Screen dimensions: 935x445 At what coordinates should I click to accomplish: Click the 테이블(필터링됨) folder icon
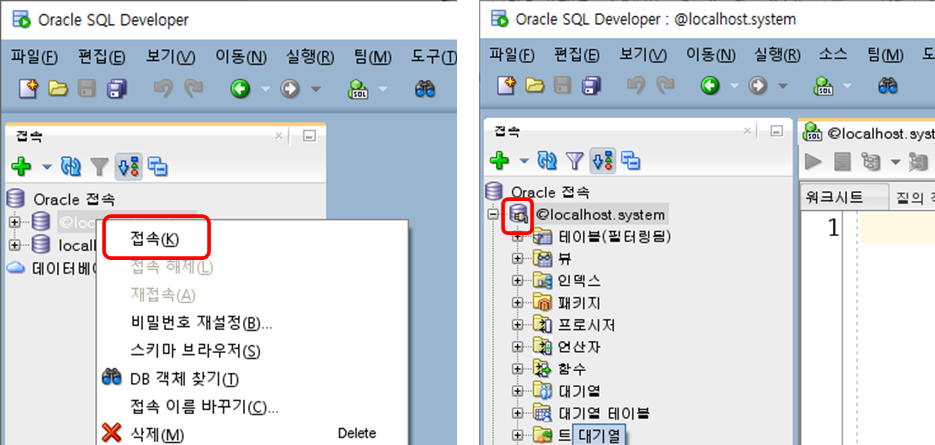543,237
